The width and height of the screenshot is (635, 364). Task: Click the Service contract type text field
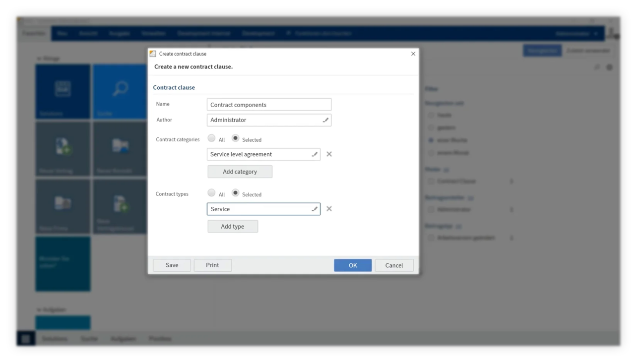pos(263,209)
